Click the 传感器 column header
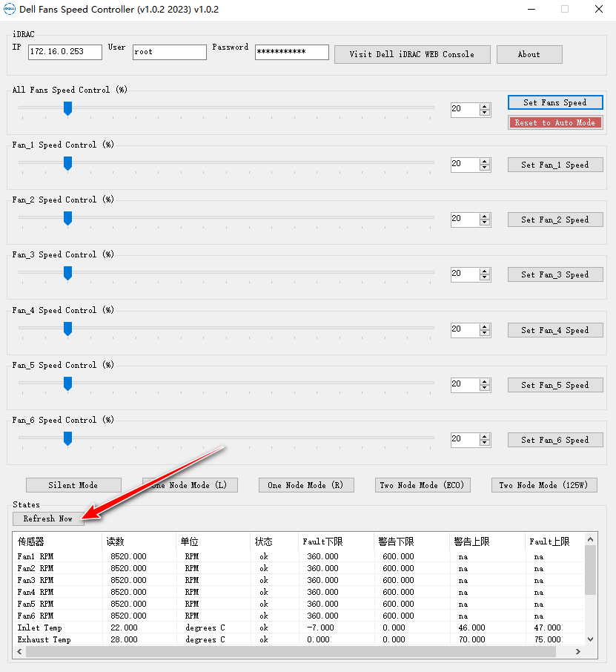Image resolution: width=616 pixels, height=672 pixels. click(59, 541)
